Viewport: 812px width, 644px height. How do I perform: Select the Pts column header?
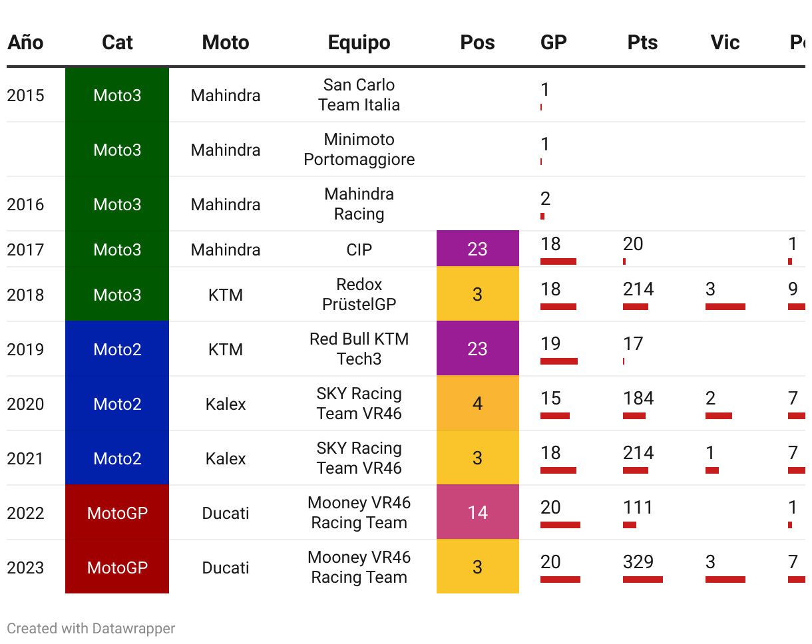pos(642,43)
